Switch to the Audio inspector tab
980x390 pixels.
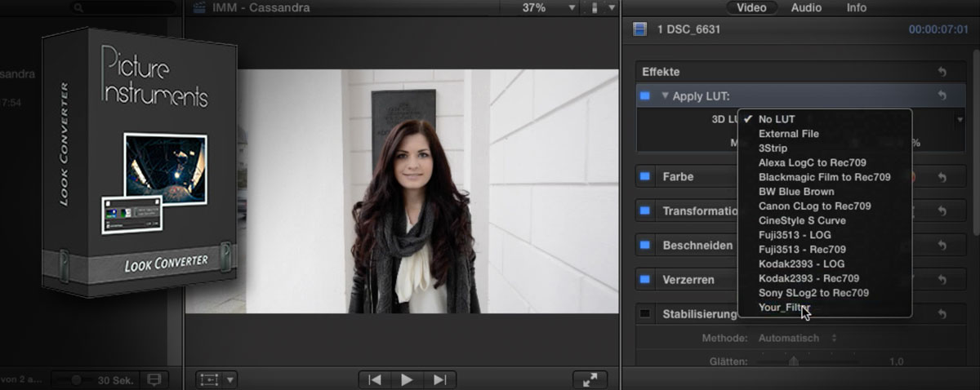tap(806, 7)
